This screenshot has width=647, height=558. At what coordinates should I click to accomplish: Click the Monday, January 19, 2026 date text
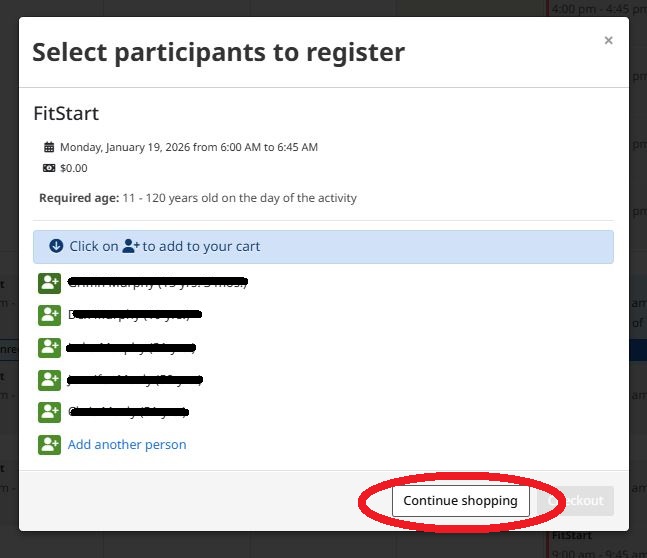[188, 148]
